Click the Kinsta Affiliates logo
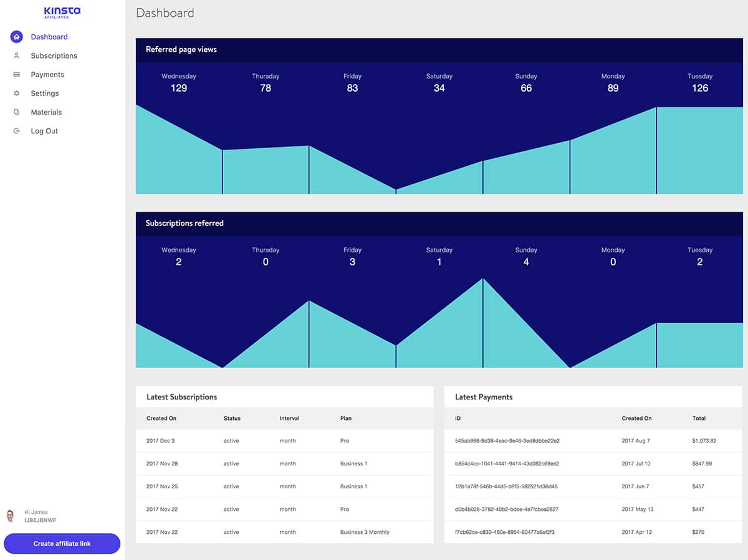 (61, 12)
